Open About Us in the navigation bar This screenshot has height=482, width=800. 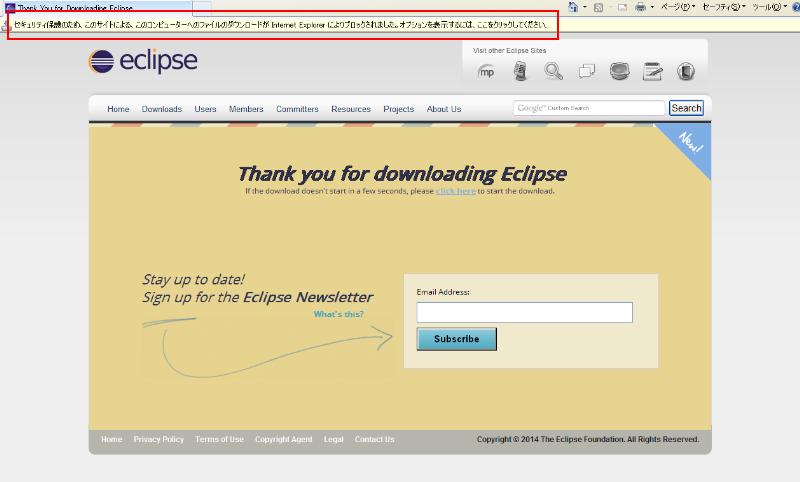444,109
